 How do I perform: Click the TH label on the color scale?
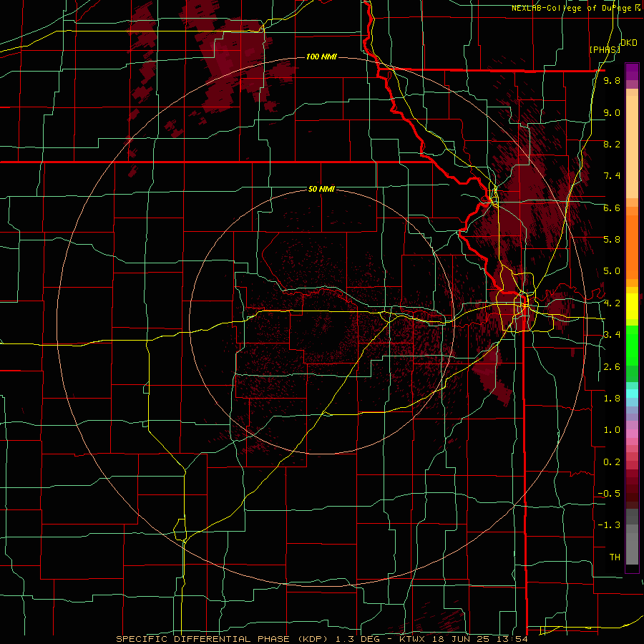[615, 557]
